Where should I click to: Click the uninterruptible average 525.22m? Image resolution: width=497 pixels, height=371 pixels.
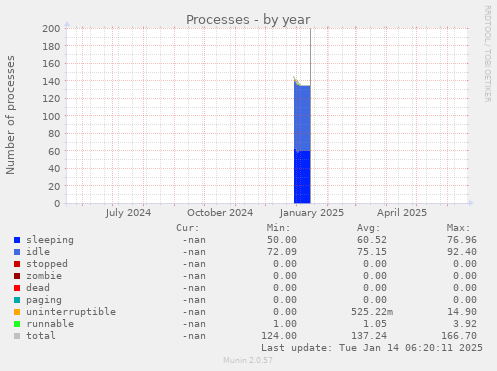tap(372, 312)
